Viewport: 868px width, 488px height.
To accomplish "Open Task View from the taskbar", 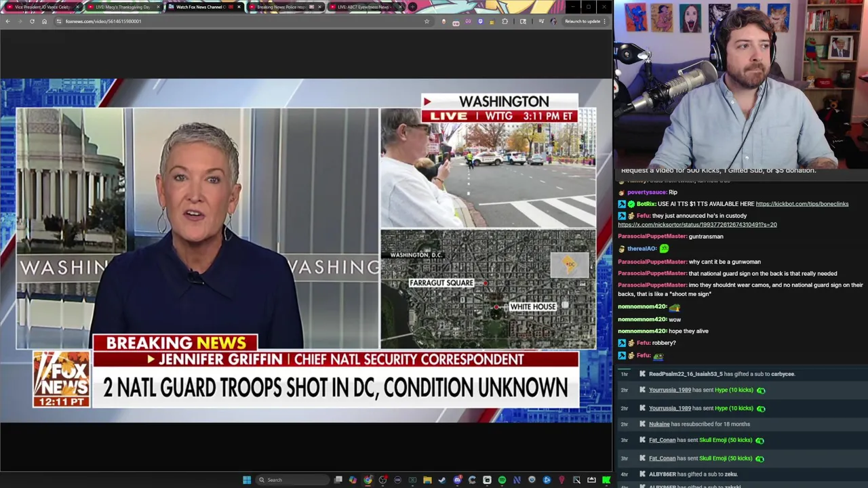I will 338,480.
